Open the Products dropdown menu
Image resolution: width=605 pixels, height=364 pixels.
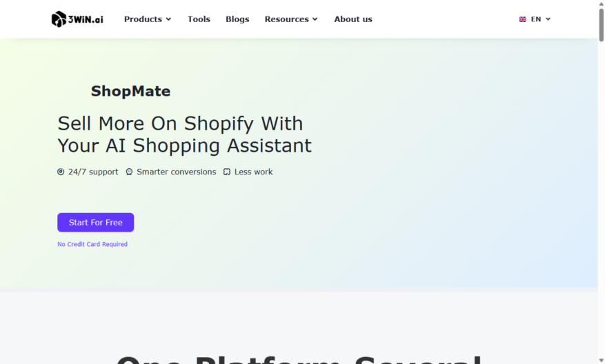click(x=148, y=19)
